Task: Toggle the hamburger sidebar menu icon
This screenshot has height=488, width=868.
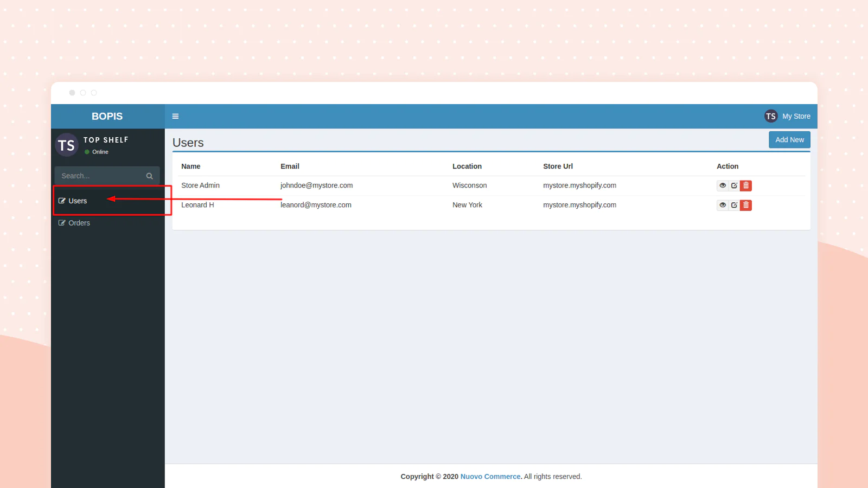Action: [175, 116]
